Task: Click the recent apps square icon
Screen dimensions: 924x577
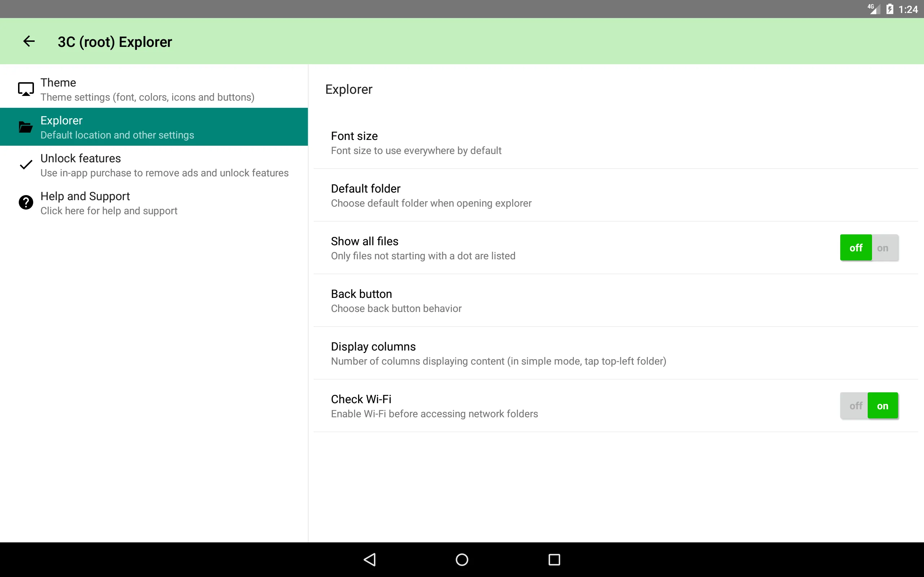Action: click(554, 558)
